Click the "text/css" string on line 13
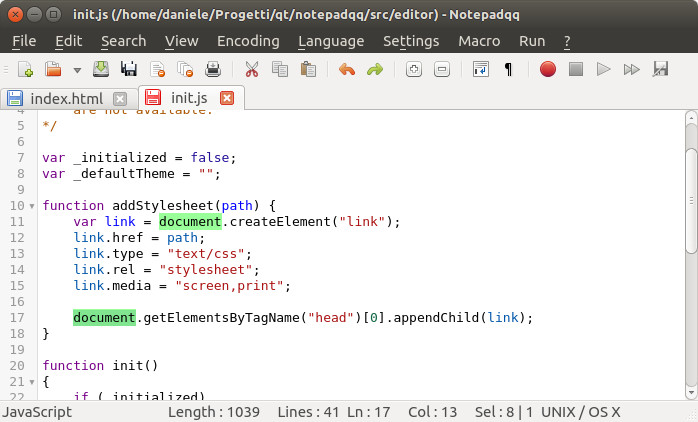 tap(206, 254)
